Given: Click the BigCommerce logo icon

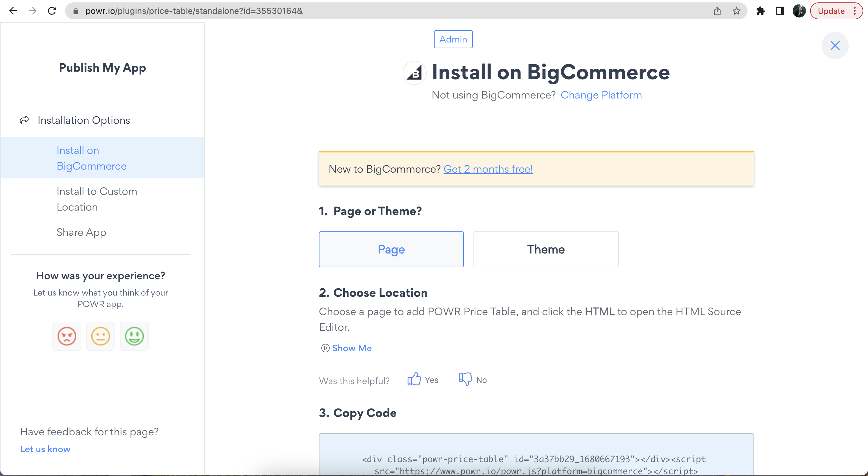Looking at the screenshot, I should (x=414, y=73).
